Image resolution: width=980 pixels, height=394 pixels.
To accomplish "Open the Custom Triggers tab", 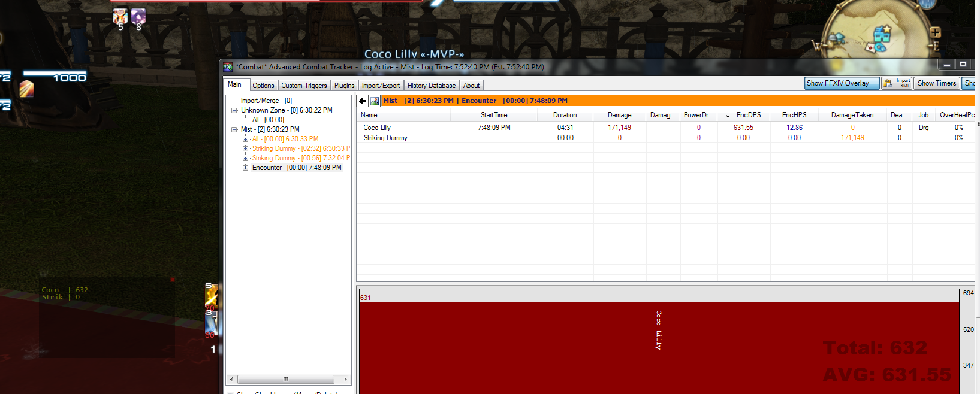I will tap(304, 86).
